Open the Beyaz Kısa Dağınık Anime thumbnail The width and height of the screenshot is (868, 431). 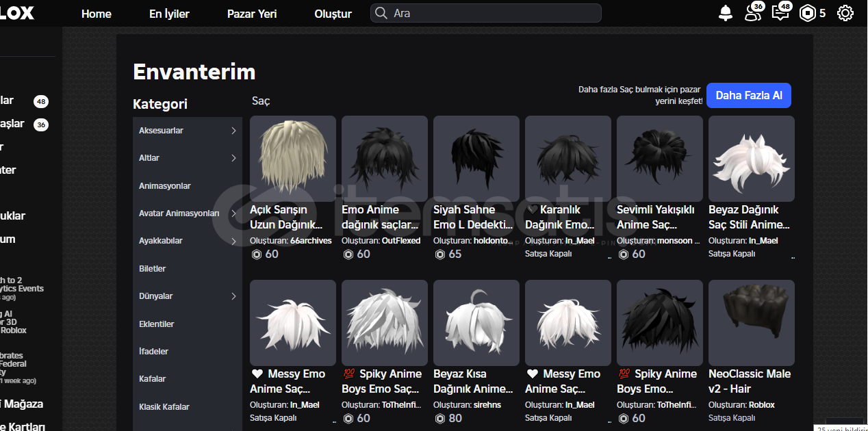click(x=476, y=323)
